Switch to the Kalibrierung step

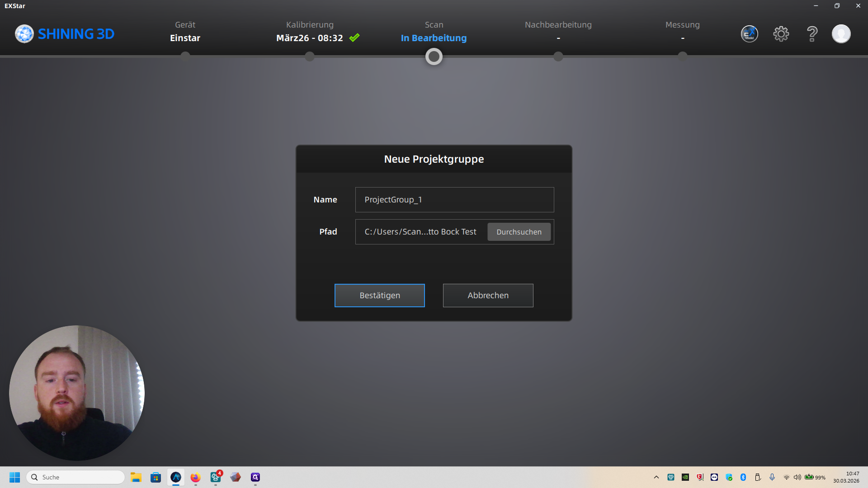click(310, 32)
